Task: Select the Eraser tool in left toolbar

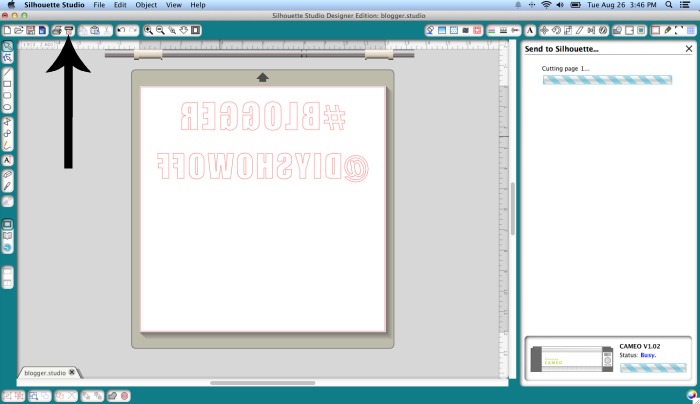Action: 7,174
